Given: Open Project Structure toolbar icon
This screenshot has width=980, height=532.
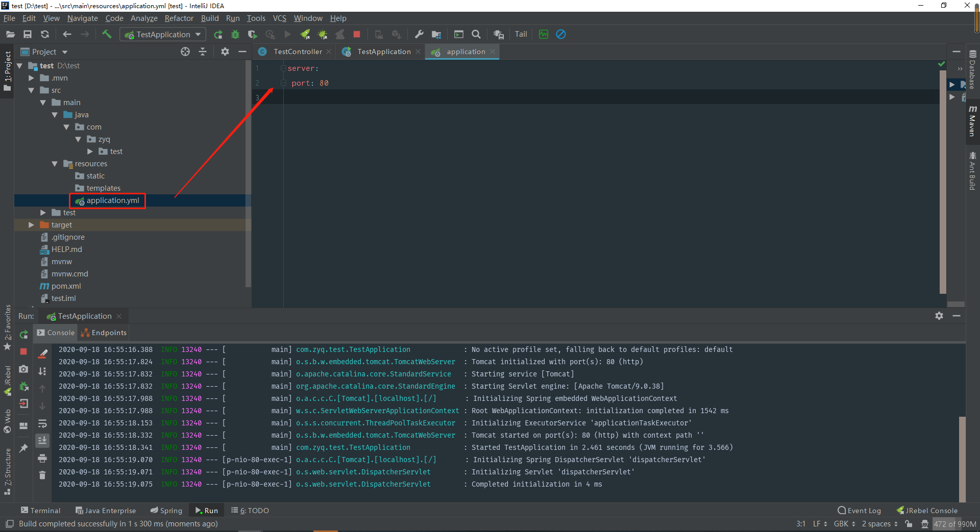Looking at the screenshot, I should (436, 34).
